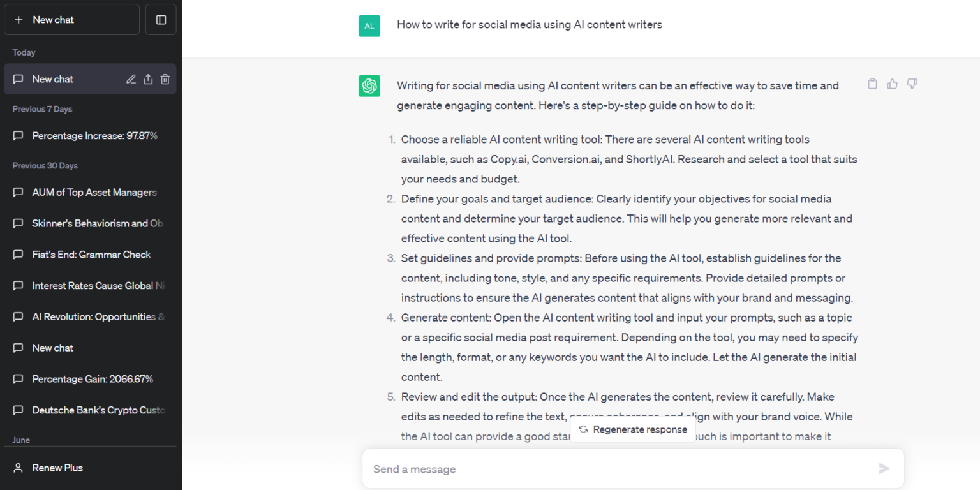Start a New chat

(71, 20)
